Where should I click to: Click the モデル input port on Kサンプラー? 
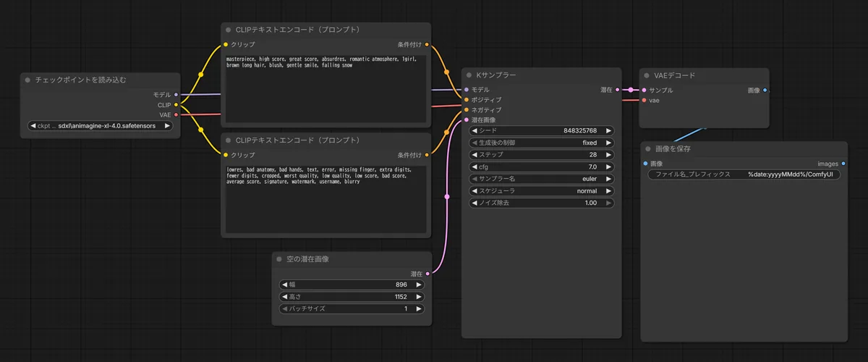point(467,90)
